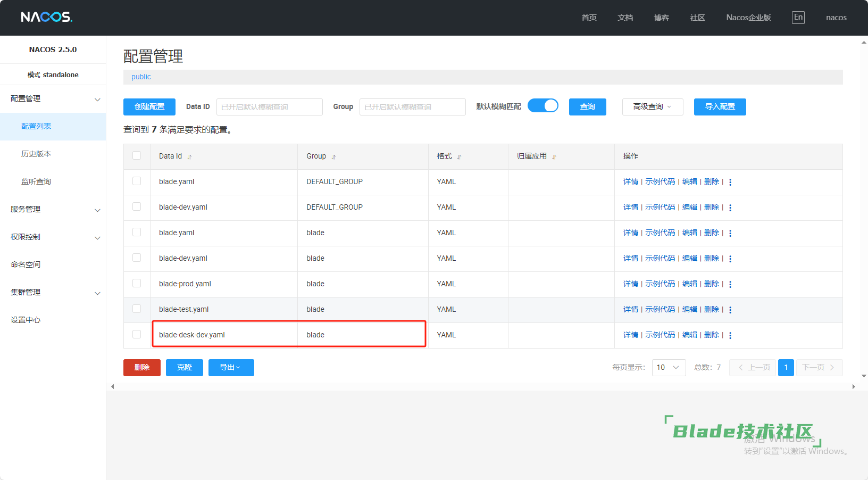Check the blade-test.yaml row checkbox

137,309
